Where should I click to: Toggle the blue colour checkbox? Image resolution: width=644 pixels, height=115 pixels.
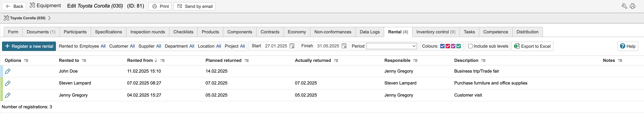pyautogui.click(x=442, y=46)
